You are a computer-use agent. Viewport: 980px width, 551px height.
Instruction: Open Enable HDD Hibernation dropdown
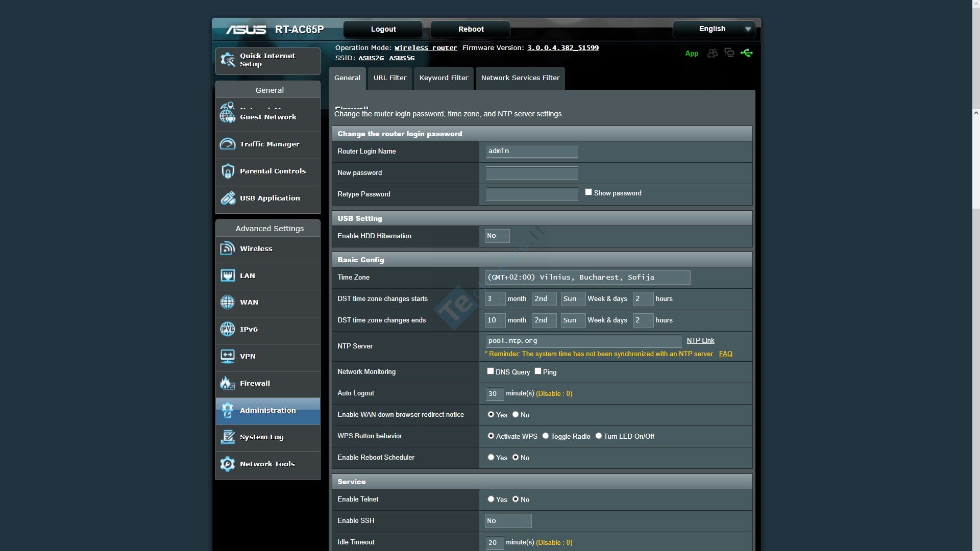click(x=497, y=236)
